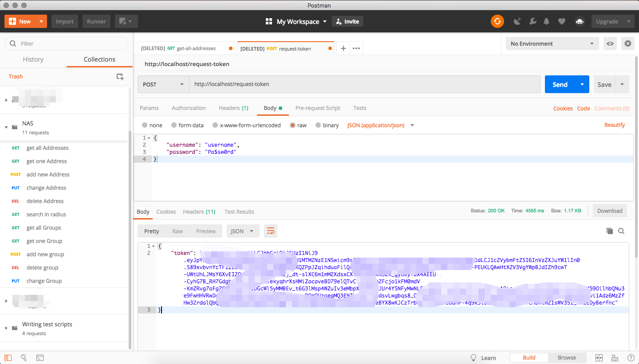Open 'search in radius' request
The image size is (639, 364).
[x=46, y=214]
